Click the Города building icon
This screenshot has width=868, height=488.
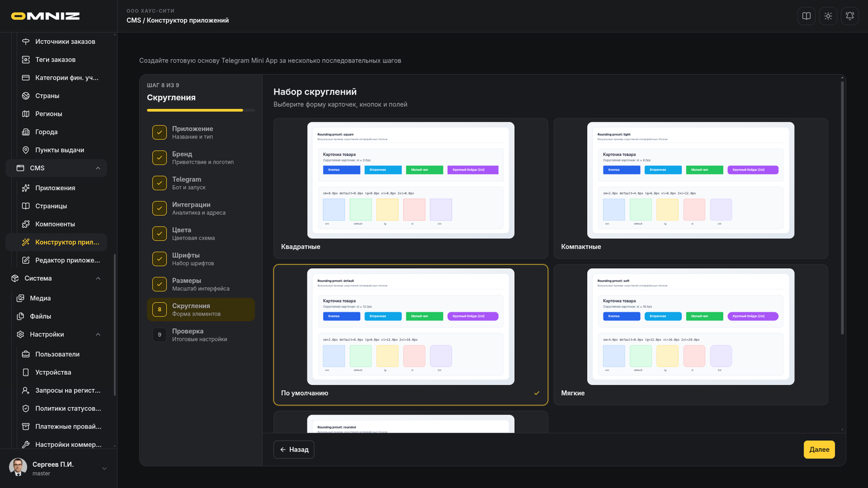point(26,132)
